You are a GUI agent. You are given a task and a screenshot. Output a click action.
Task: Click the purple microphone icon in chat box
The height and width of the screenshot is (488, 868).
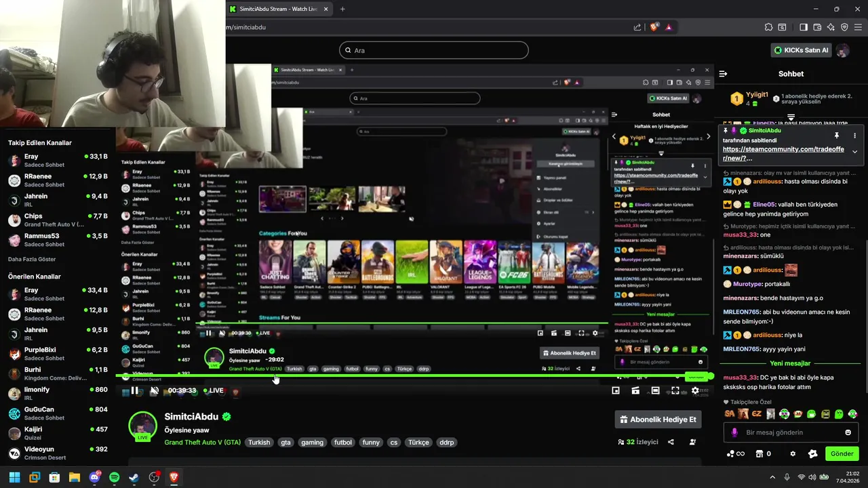[x=734, y=432]
